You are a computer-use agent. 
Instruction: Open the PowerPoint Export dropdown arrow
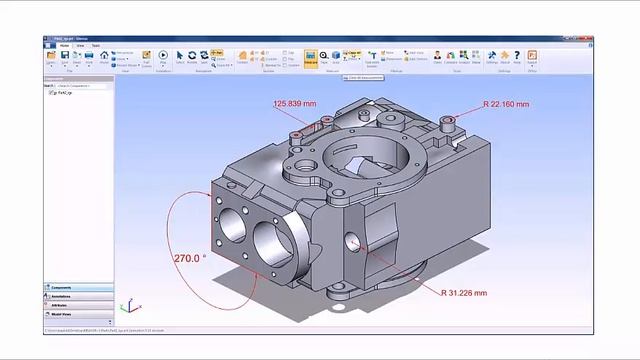coord(532,66)
